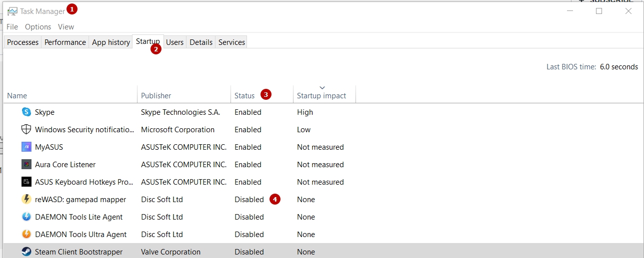Click the ASUS Keyboard Hotkeys icon
The width and height of the screenshot is (644, 258).
pos(26,182)
